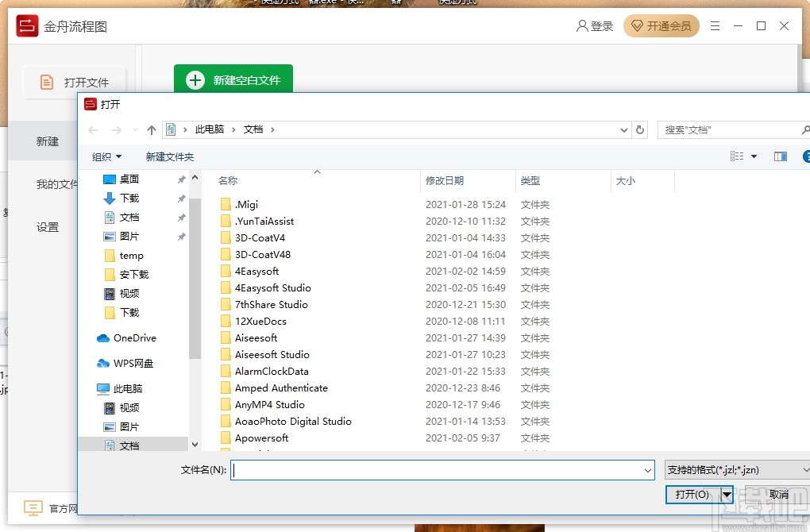Click the Back arrow in Open dialog
This screenshot has width=810, height=532.
[x=93, y=130]
